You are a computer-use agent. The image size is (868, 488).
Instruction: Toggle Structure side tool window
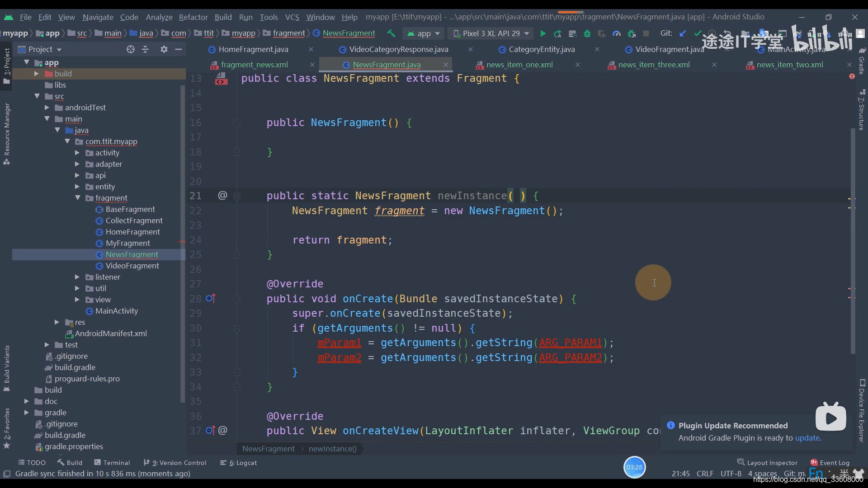click(862, 110)
